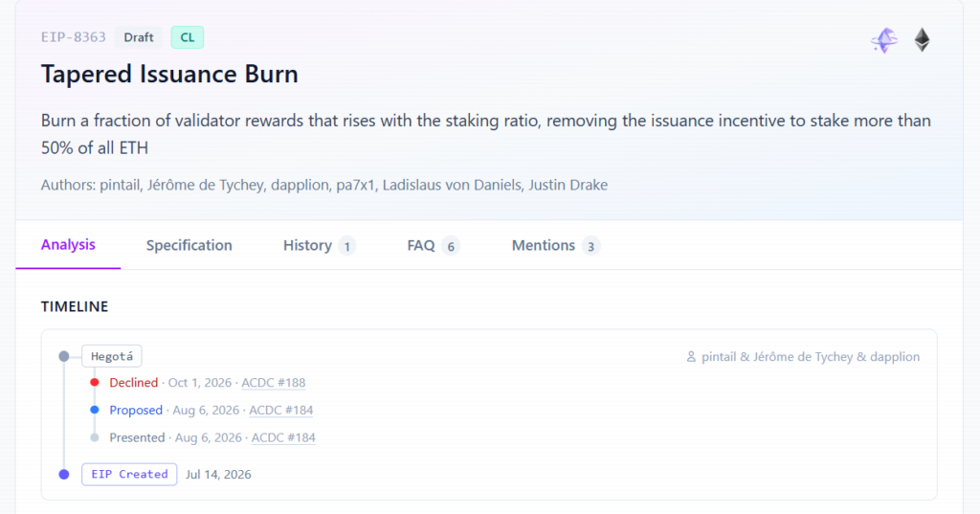Click the EIP Created badge
The height and width of the screenshot is (514, 980).
129,474
